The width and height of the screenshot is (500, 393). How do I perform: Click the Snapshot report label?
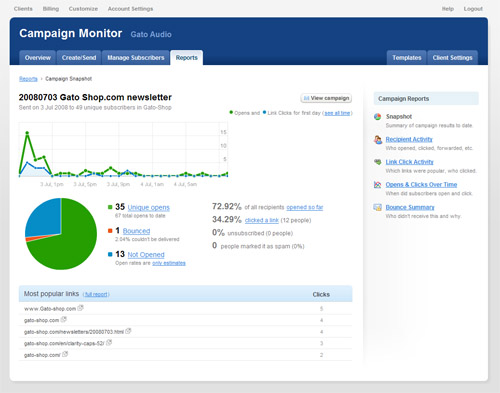pyautogui.click(x=399, y=117)
